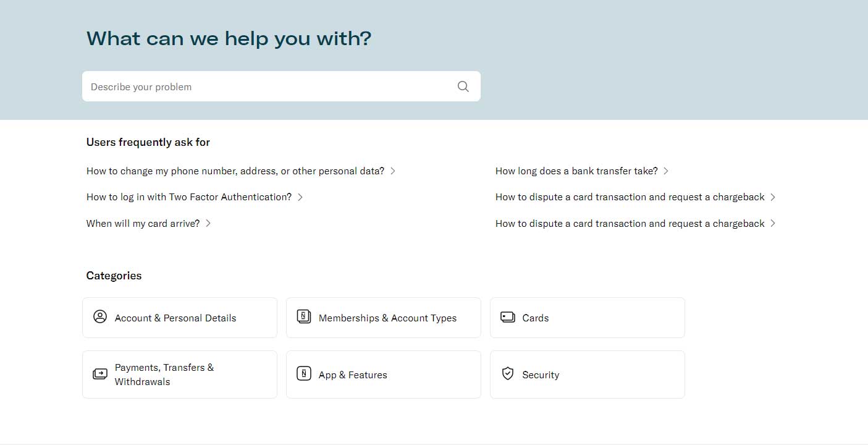
Task: Open the App & Features category
Action: point(384,375)
